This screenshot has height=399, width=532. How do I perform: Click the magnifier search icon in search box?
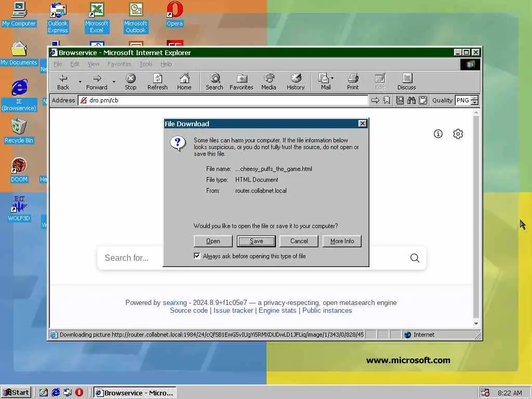tap(415, 258)
